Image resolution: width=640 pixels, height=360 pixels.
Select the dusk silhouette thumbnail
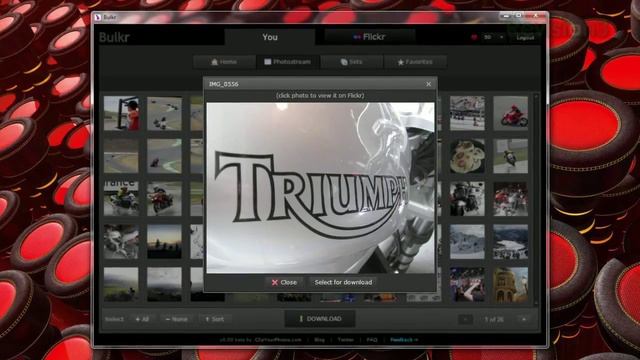pos(164,242)
